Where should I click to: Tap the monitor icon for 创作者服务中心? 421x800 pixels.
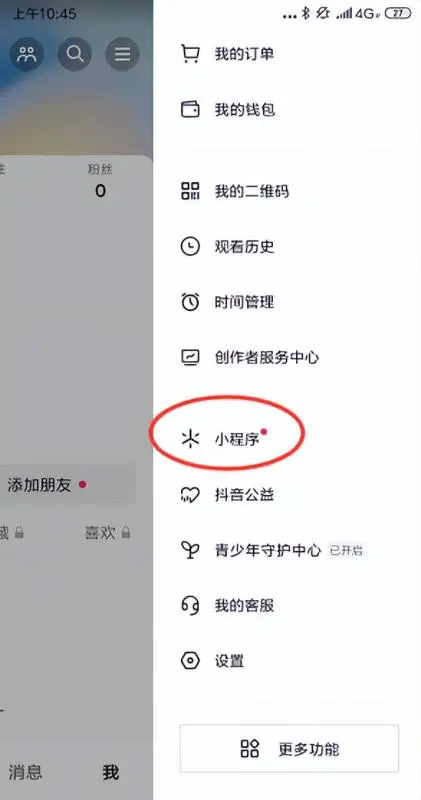(190, 357)
